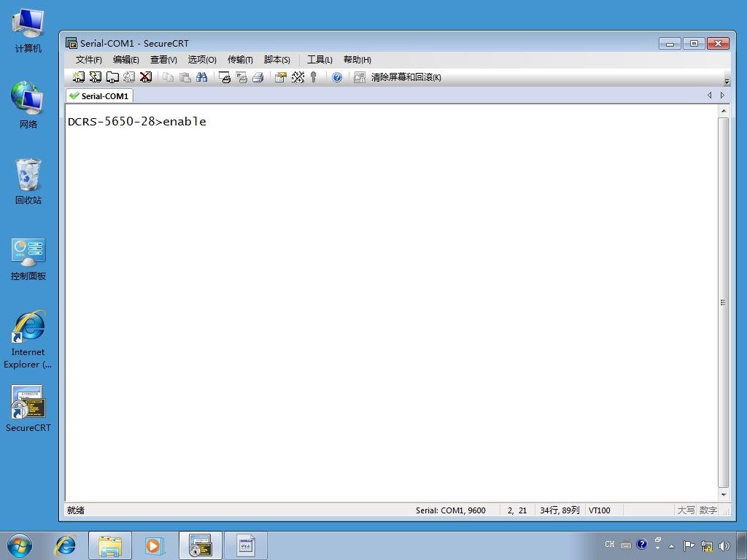Screen dimensions: 747x560
Task: Click the terminal vertical scrollbar thumb
Action: pyautogui.click(x=723, y=303)
